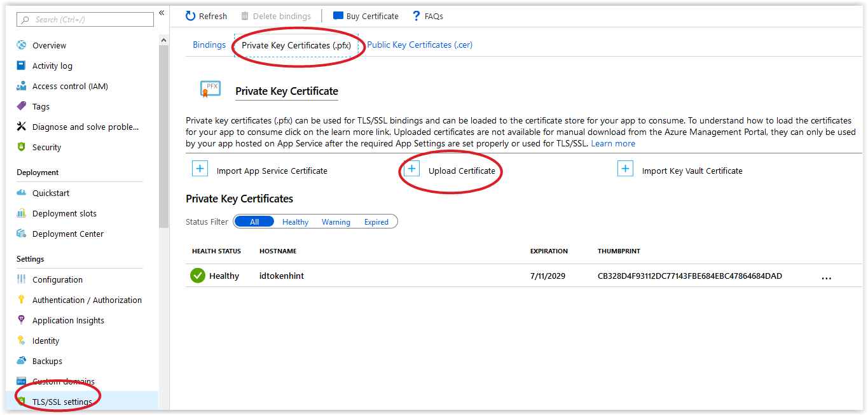Image resolution: width=868 pixels, height=415 pixels.
Task: Click the Deployment slots icon
Action: click(22, 213)
